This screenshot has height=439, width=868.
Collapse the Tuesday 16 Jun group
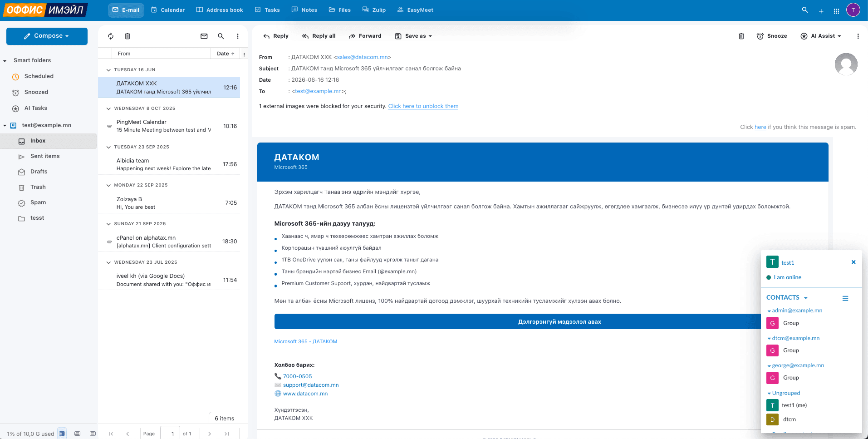108,70
